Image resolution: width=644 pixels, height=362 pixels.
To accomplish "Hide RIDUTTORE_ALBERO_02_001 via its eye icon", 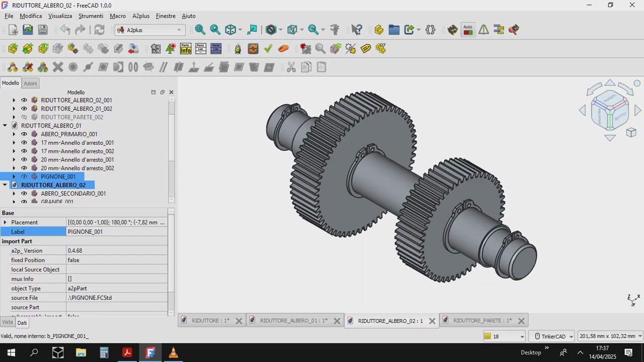I will 24,100.
